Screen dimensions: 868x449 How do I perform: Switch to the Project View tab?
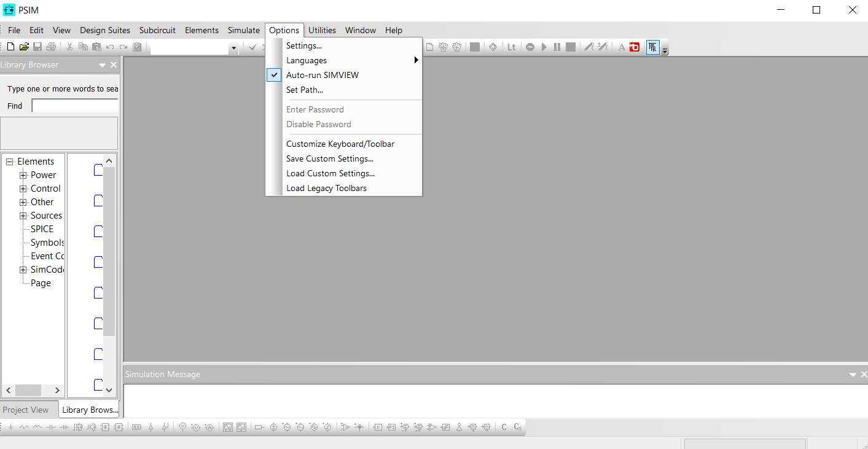(26, 410)
